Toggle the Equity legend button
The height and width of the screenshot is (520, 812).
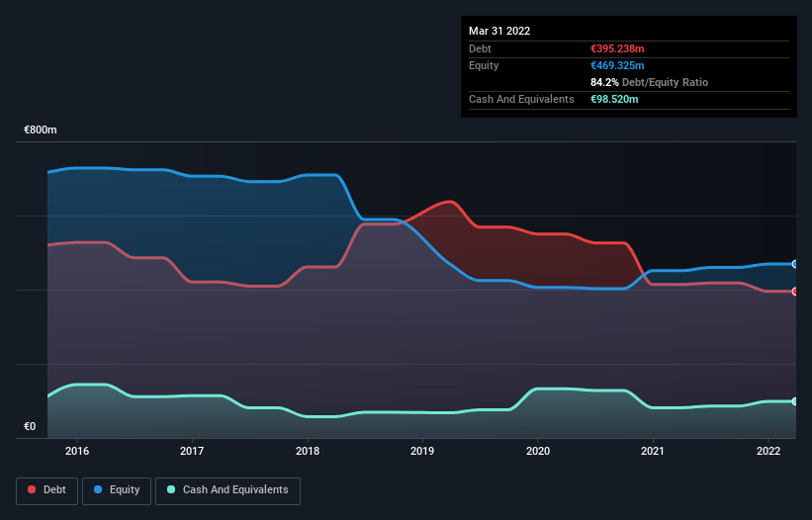pos(117,490)
